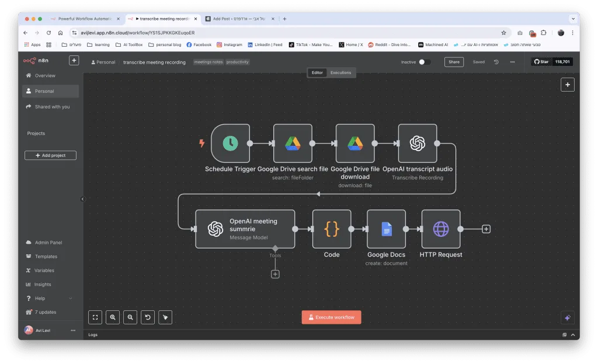Switch to the Executions tab

coord(340,72)
